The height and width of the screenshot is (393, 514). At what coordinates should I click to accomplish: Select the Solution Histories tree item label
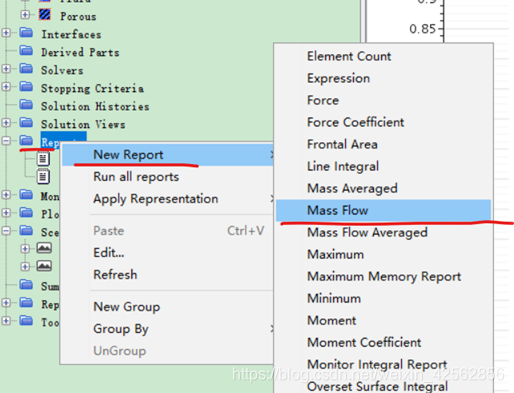tap(95, 106)
